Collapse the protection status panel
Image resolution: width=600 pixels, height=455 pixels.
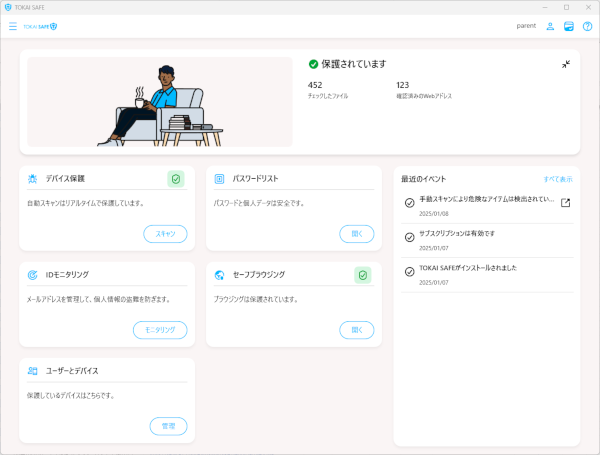tap(566, 64)
